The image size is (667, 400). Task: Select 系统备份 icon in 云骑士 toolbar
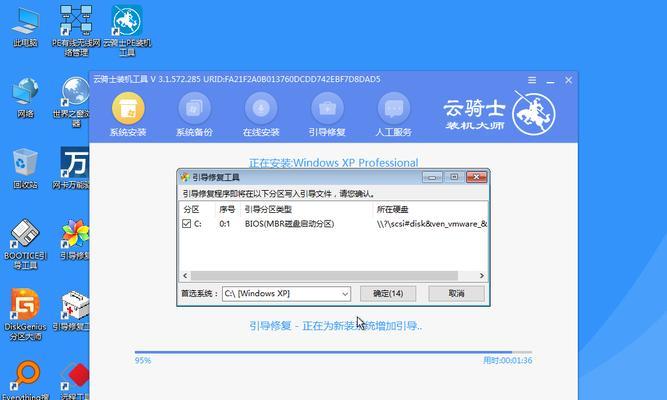[194, 114]
